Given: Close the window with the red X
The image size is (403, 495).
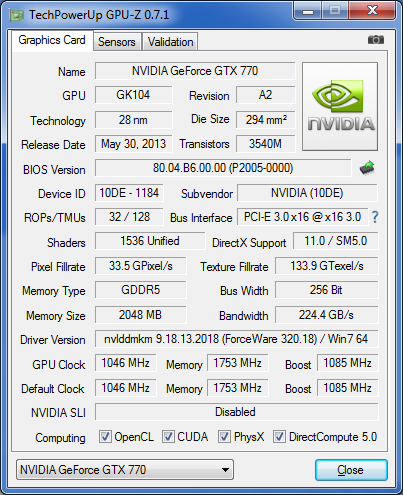Looking at the screenshot, I should tap(372, 11).
